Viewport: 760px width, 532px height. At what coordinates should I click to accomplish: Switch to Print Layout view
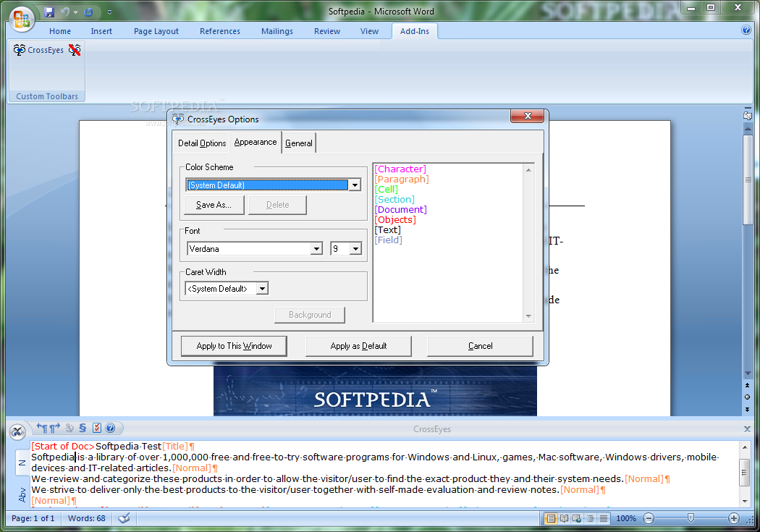tap(551, 518)
